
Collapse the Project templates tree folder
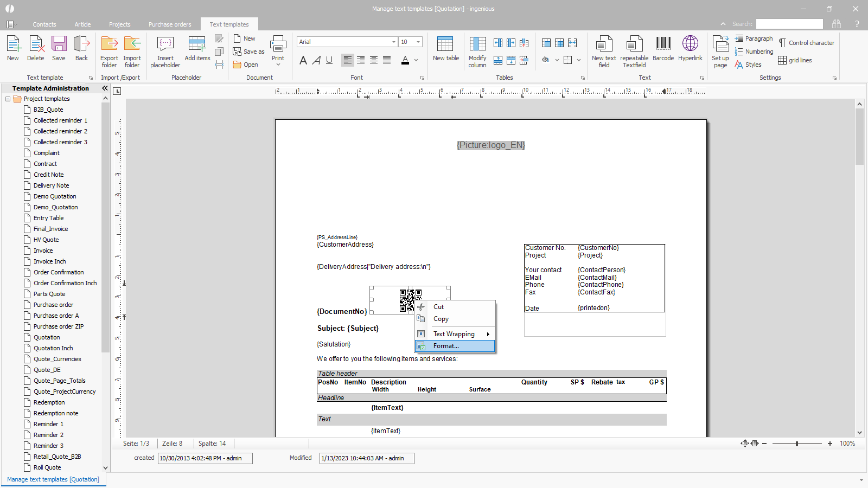point(8,99)
